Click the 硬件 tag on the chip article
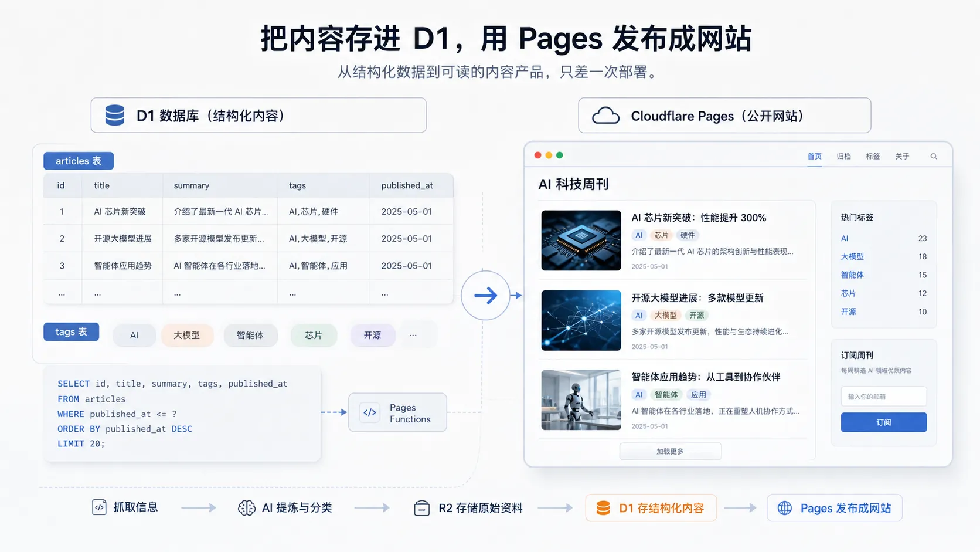This screenshot has height=552, width=980. click(x=688, y=235)
